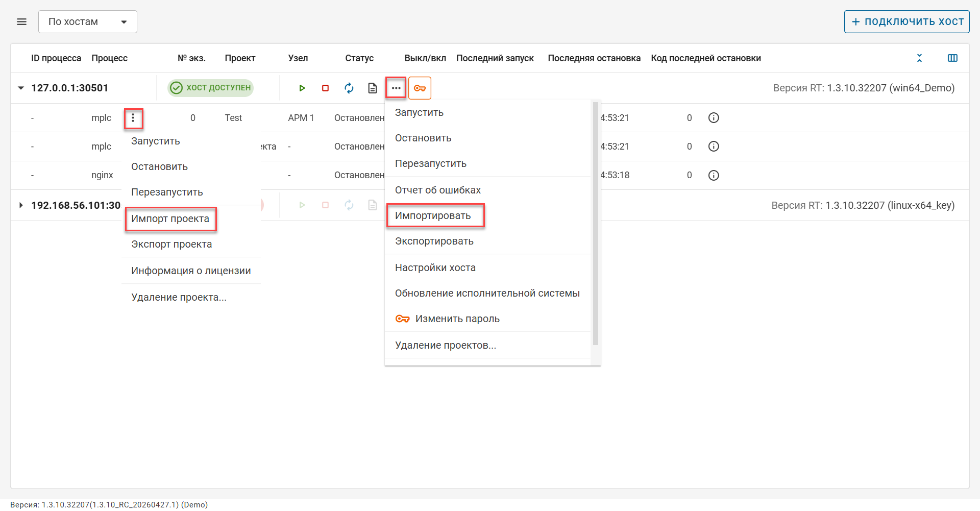This screenshot has height=511, width=980.
Task: Select 'Экспортировать' in the host menu
Action: [x=487, y=241]
